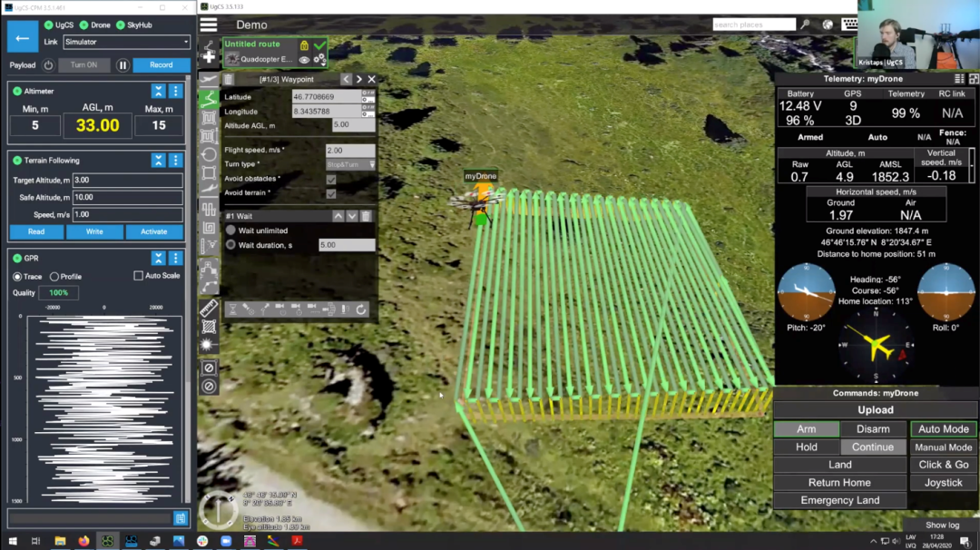Open route parameters gears icon

[x=319, y=59]
